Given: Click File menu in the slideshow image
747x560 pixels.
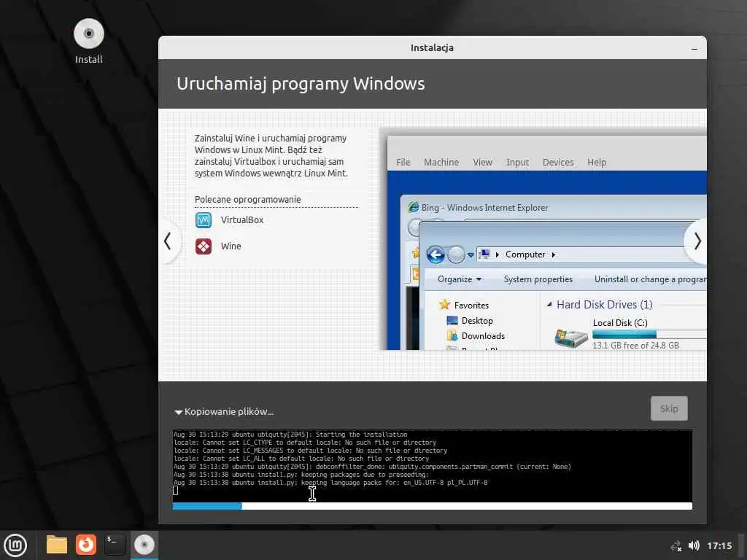Looking at the screenshot, I should pos(403,163).
